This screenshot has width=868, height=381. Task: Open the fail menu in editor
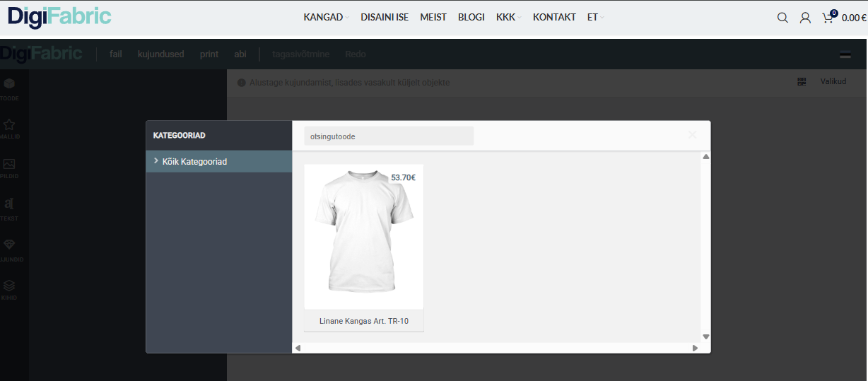(116, 54)
